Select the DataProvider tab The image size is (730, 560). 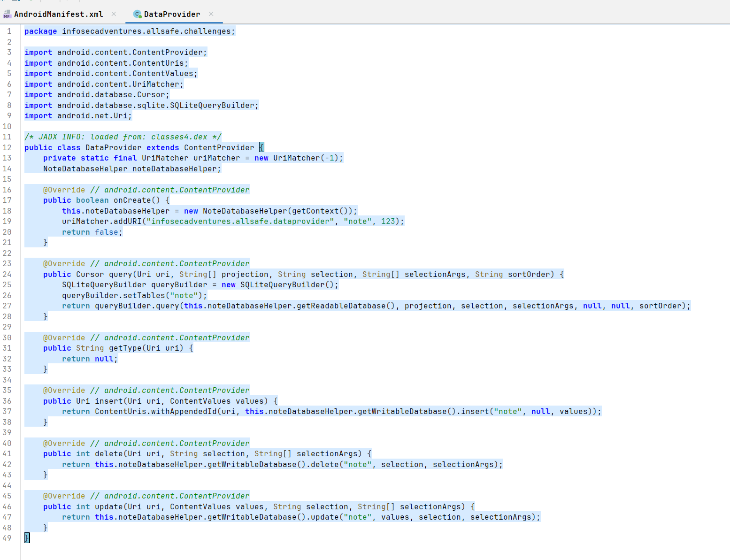click(x=172, y=14)
